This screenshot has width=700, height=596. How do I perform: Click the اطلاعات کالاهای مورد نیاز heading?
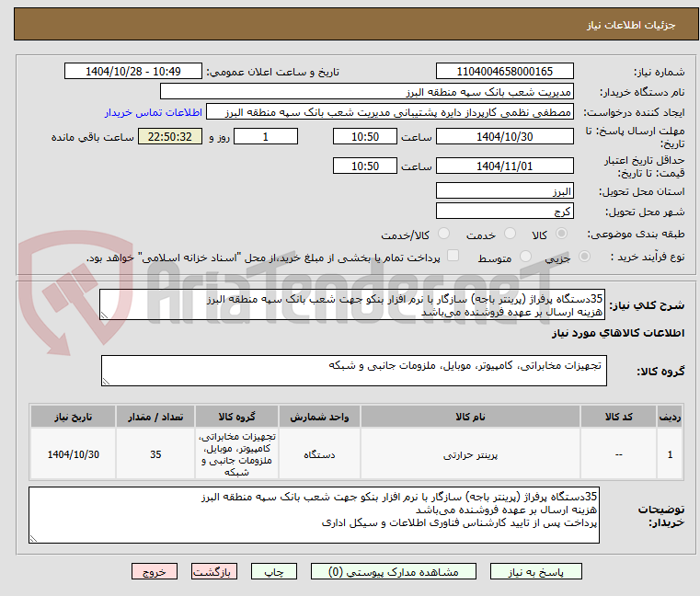pos(618,333)
